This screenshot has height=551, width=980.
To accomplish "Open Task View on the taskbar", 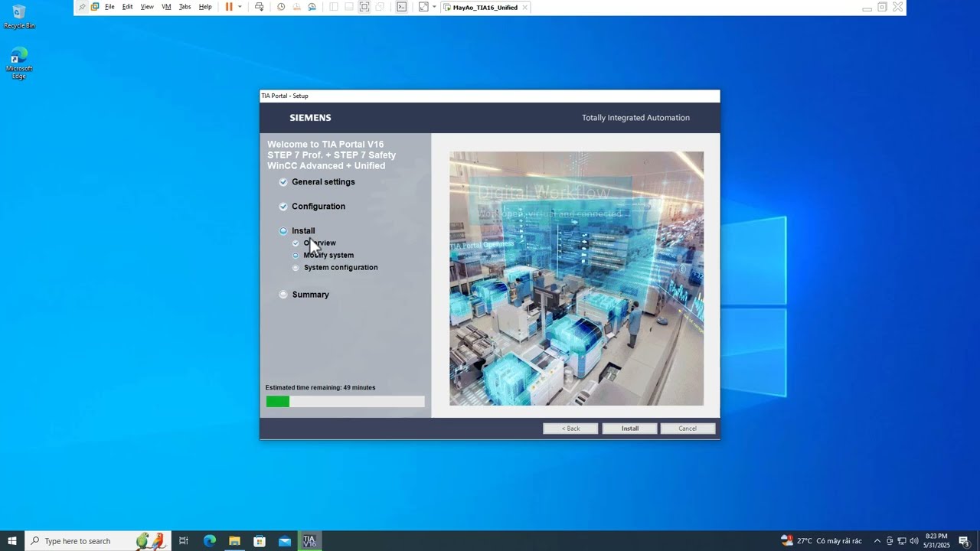I will pos(184,541).
